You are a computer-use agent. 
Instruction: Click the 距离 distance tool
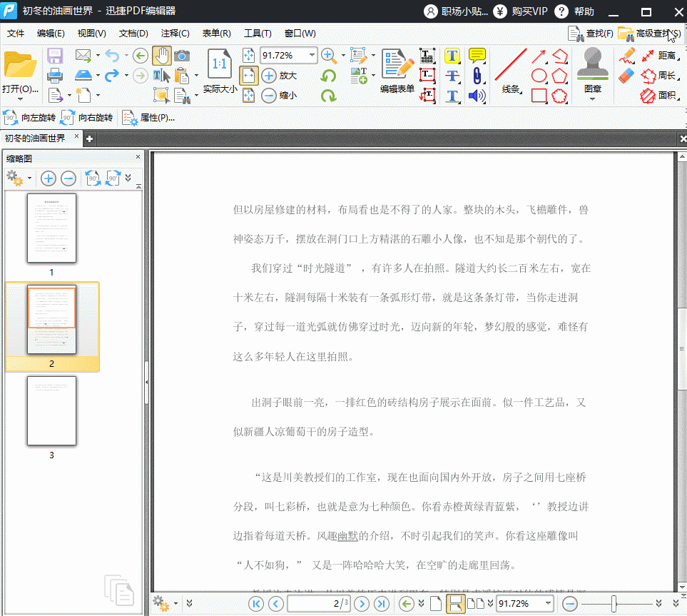659,56
